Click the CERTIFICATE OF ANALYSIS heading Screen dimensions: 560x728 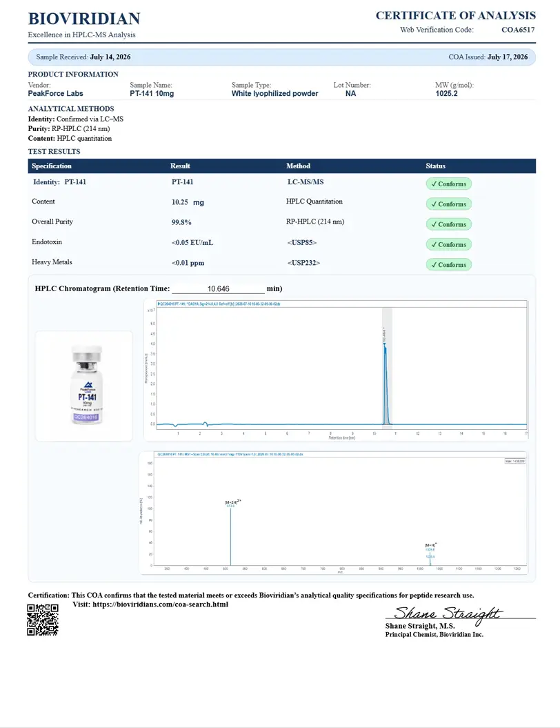[x=456, y=15]
